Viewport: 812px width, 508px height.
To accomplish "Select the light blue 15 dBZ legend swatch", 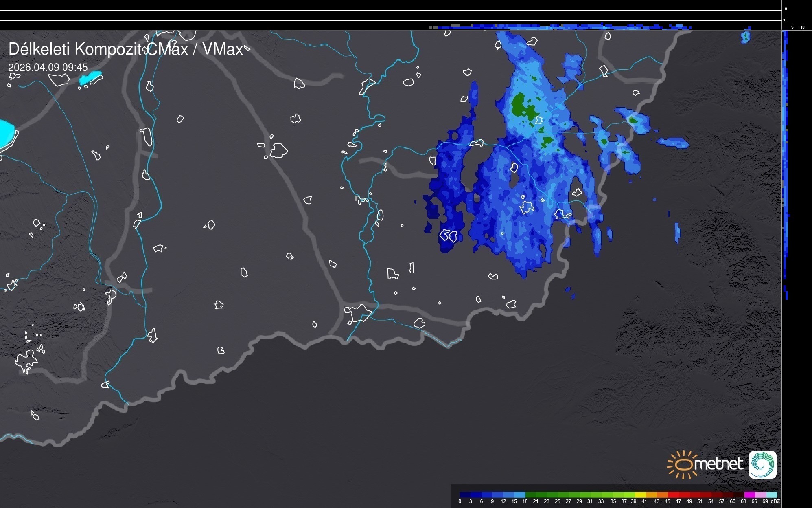I will pos(520,495).
